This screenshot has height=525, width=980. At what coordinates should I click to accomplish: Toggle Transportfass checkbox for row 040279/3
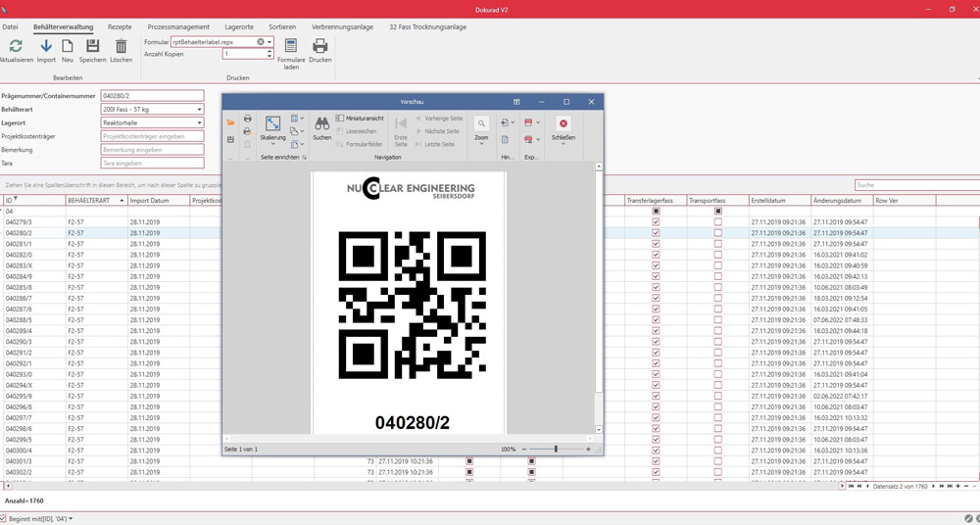pos(717,222)
